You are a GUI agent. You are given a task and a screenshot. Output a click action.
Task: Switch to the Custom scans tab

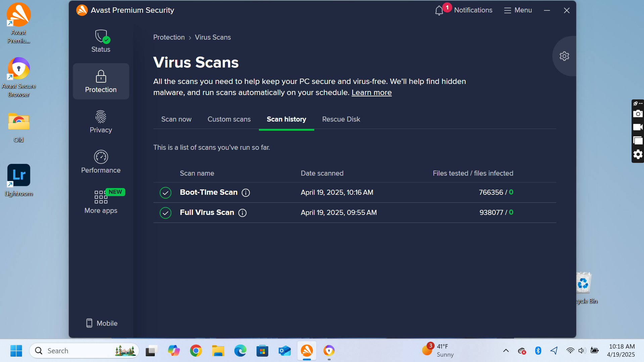click(x=229, y=119)
